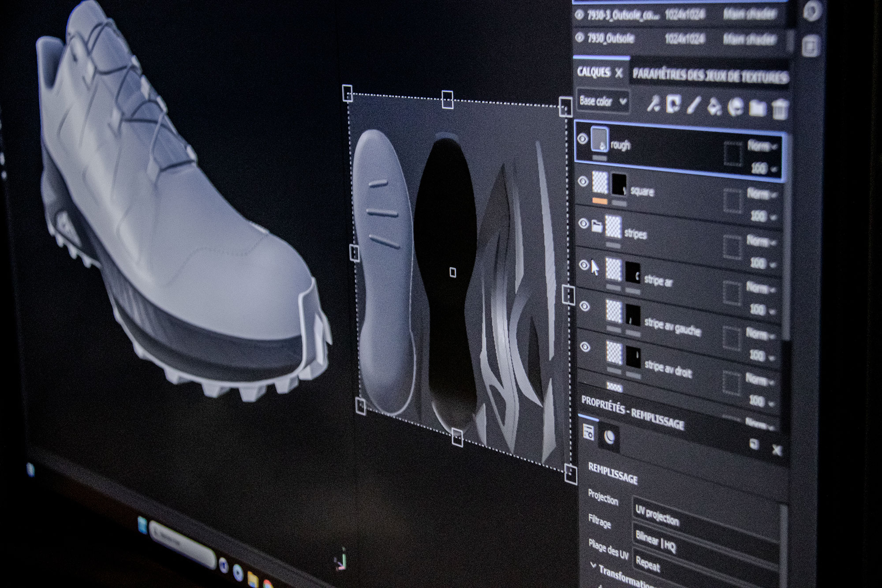Delete selected layer with trash icon

(779, 109)
